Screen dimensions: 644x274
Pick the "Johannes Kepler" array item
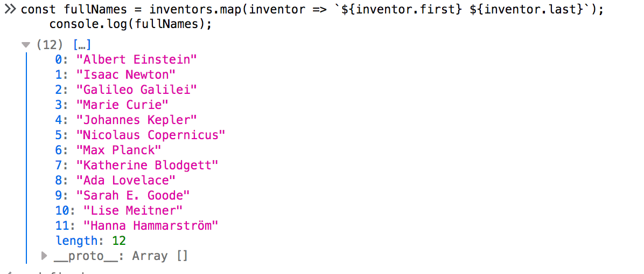pyautogui.click(x=137, y=120)
